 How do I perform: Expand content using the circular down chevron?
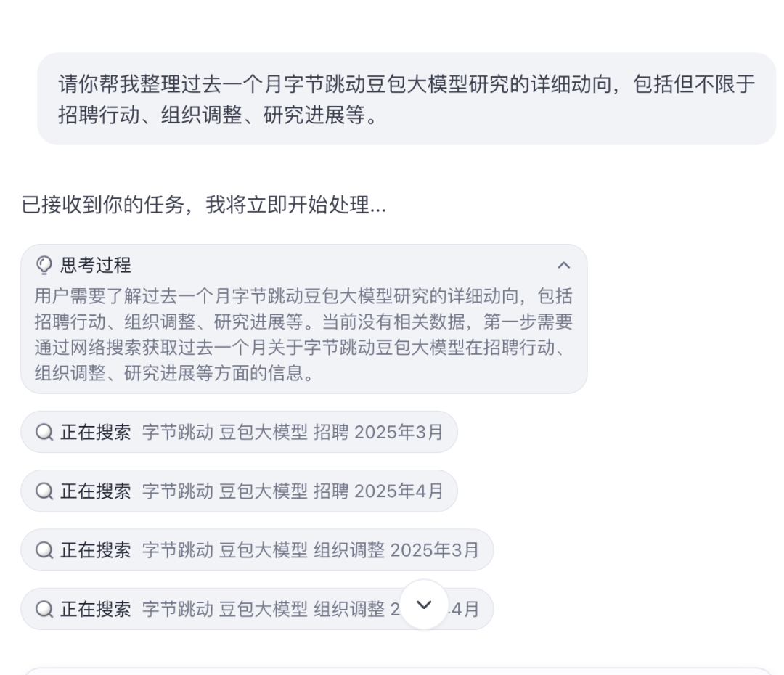pyautogui.click(x=424, y=605)
